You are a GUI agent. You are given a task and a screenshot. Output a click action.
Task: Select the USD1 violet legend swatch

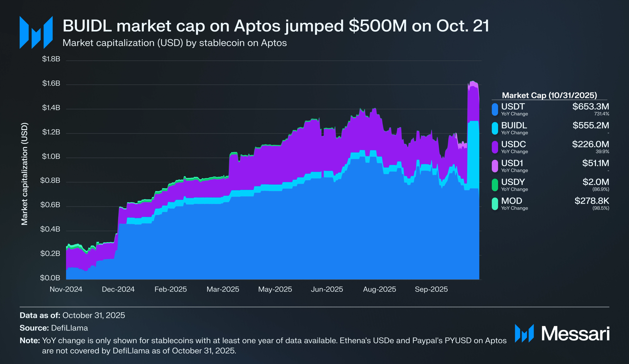[495, 166]
